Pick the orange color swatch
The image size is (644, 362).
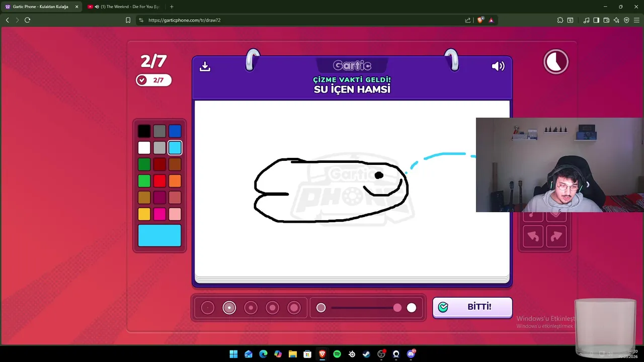[175, 181]
